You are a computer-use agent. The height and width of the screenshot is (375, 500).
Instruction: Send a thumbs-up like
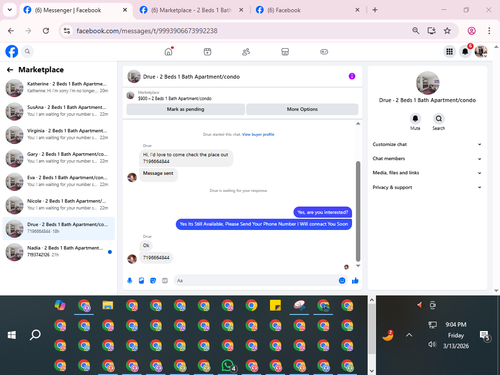355,281
